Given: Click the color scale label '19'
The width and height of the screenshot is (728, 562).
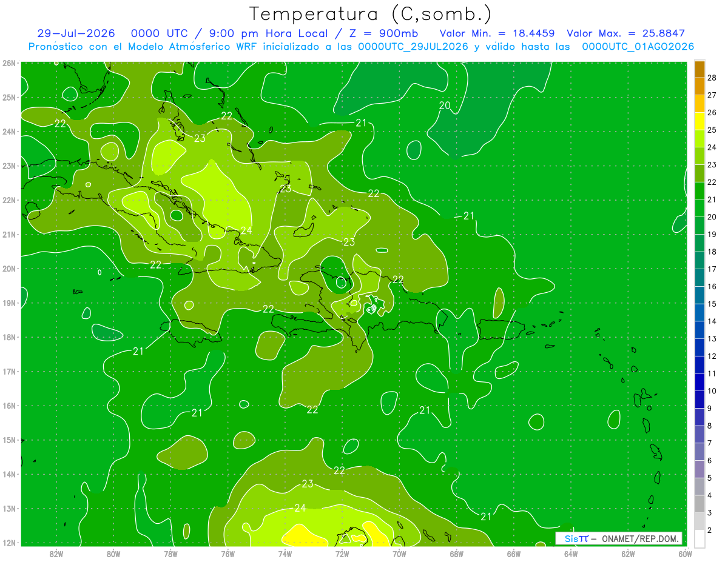Looking at the screenshot, I should 713,234.
